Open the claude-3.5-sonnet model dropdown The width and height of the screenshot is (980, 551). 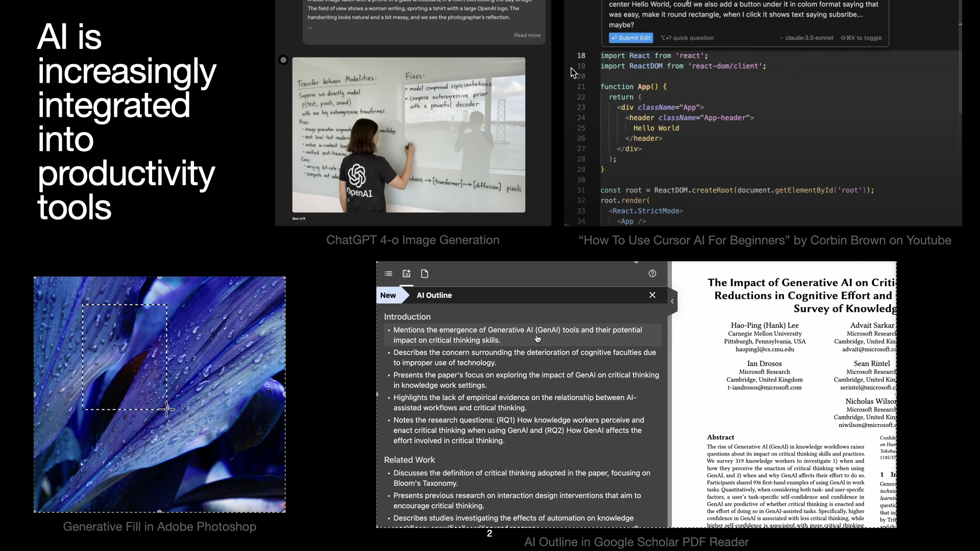806,38
